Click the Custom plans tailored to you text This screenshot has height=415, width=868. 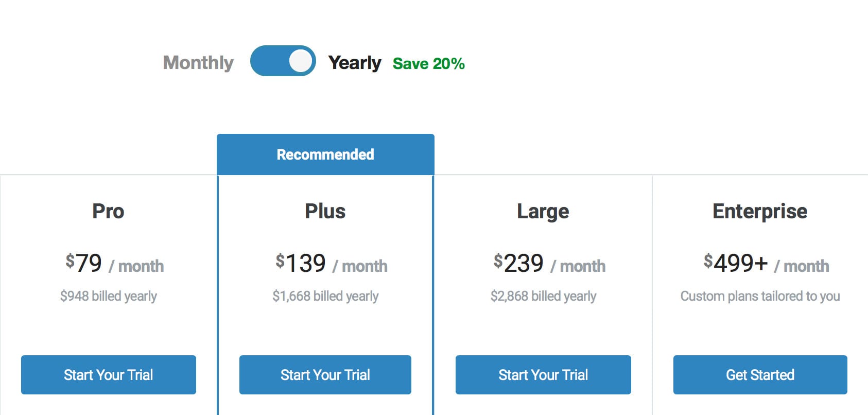(760, 296)
